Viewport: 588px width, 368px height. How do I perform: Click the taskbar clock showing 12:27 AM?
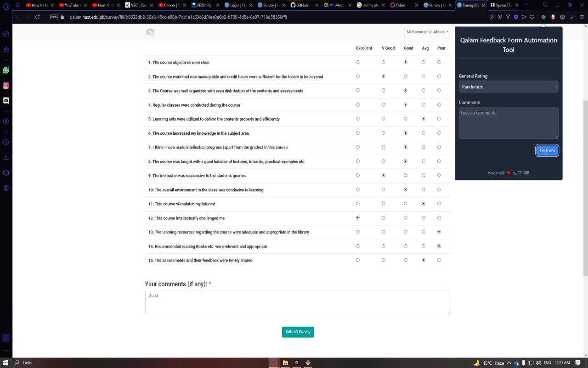point(562,362)
